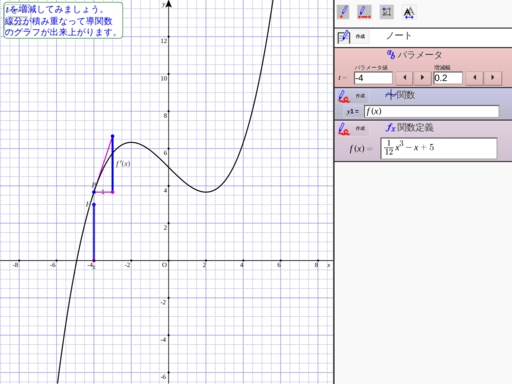The image size is (512, 384).
Task: Click the x-axis tick label -8
Action: [15, 265]
